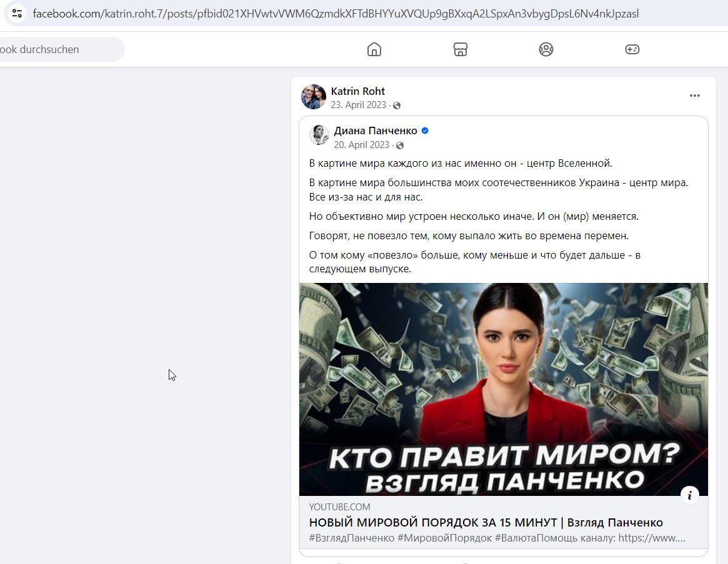
Task: Open the Gaming controller icon
Action: (632, 49)
